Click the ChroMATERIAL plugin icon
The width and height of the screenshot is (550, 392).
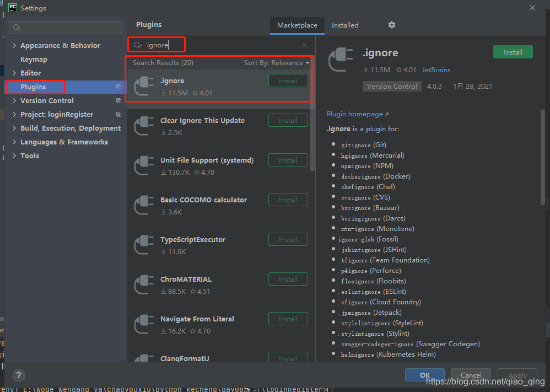click(144, 284)
